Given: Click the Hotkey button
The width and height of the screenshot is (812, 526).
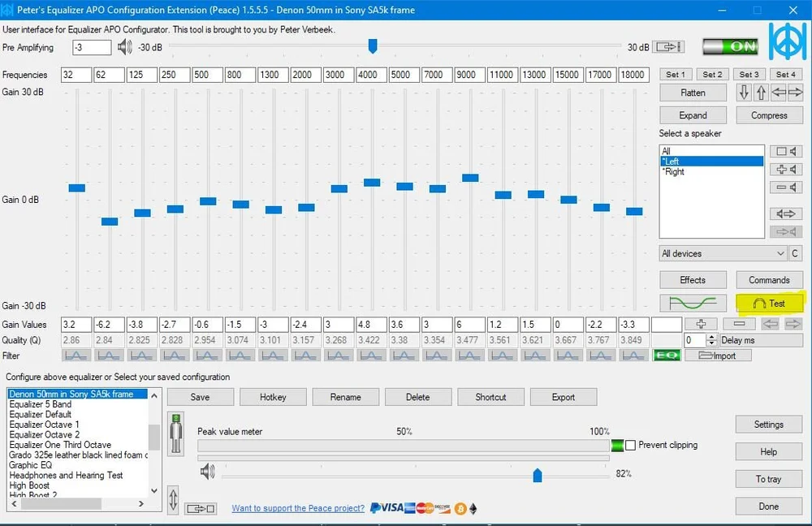Looking at the screenshot, I should pyautogui.click(x=273, y=397).
